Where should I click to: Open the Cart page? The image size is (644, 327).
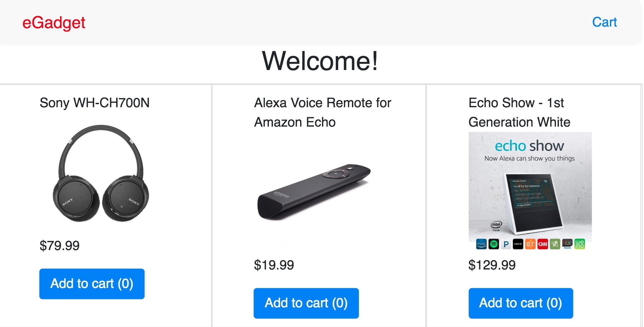click(604, 22)
